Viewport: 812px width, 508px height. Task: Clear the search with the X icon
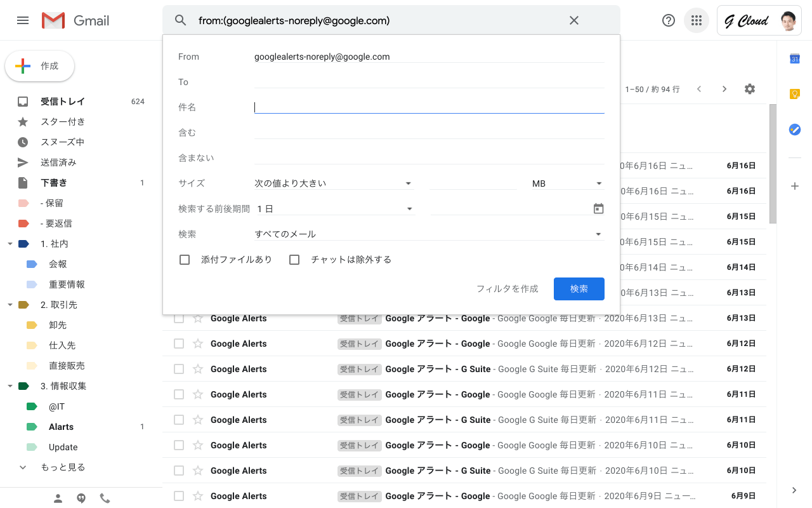pyautogui.click(x=574, y=20)
